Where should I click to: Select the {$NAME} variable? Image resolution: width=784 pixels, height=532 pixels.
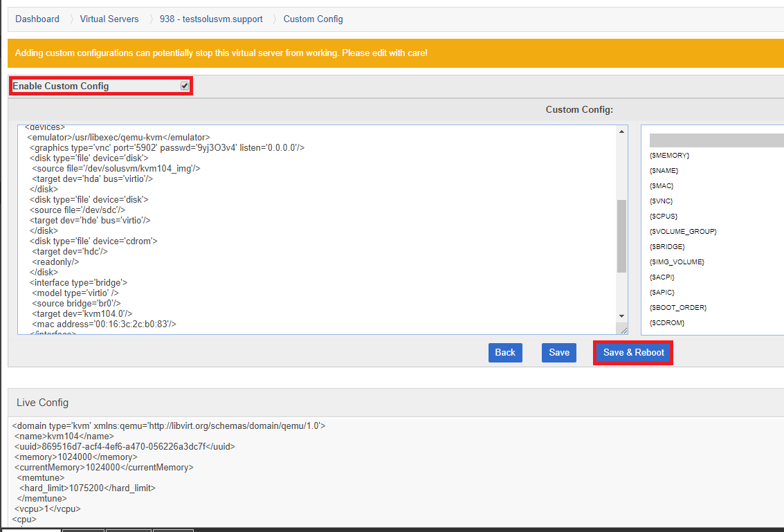tap(664, 170)
